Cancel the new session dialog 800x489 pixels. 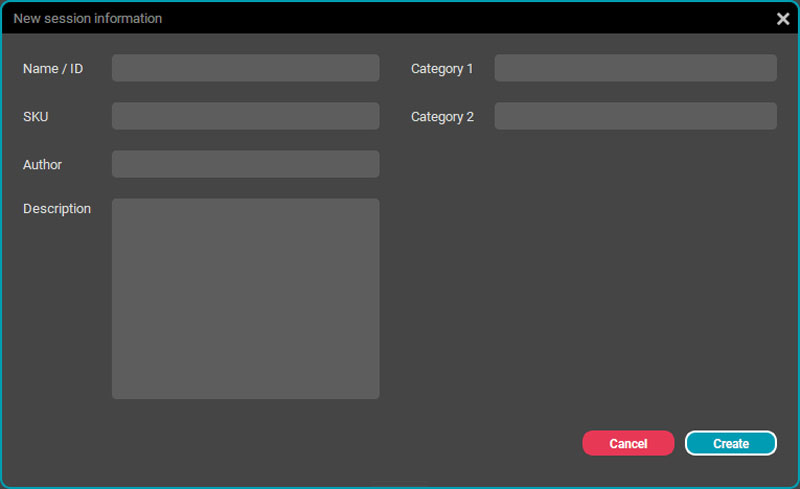(x=628, y=443)
